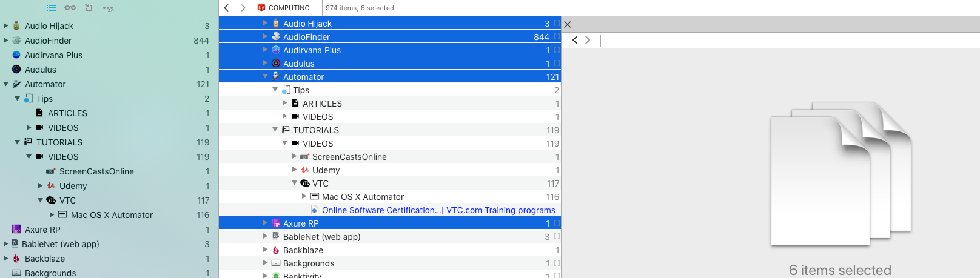Screen dimensions: 980x278
Task: Select Audirvana Plus in the sidebar
Action: [53, 55]
